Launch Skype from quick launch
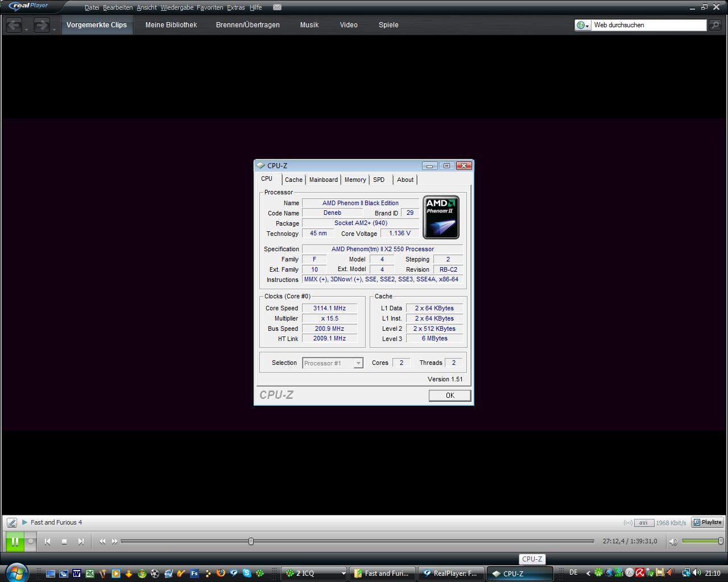Viewport: 728px width, 582px height. click(247, 573)
